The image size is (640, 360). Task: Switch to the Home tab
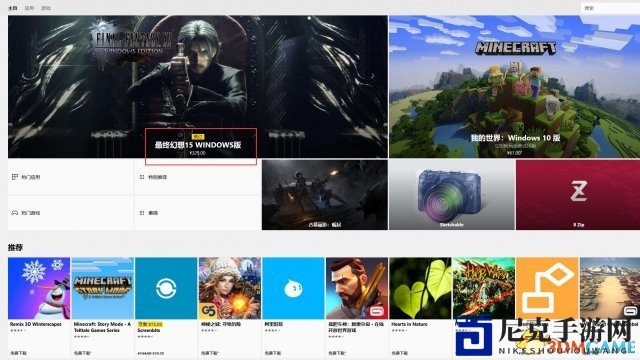[13, 8]
